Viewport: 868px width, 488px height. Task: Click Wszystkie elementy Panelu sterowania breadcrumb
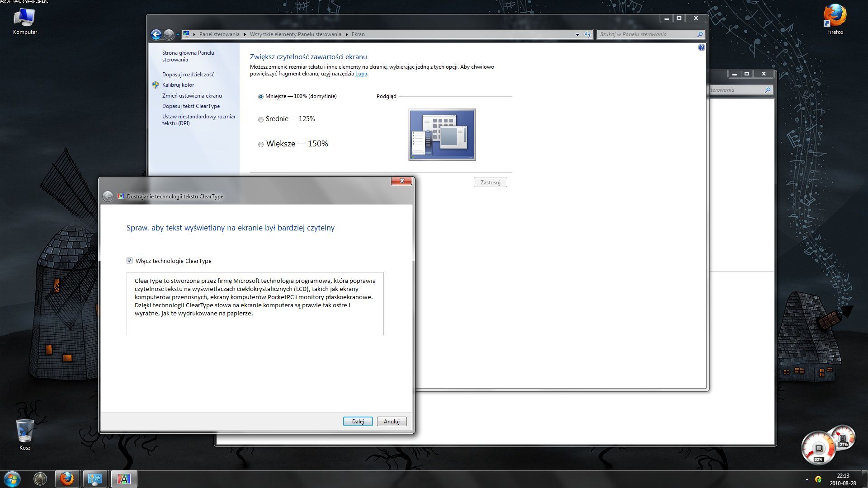click(x=295, y=34)
